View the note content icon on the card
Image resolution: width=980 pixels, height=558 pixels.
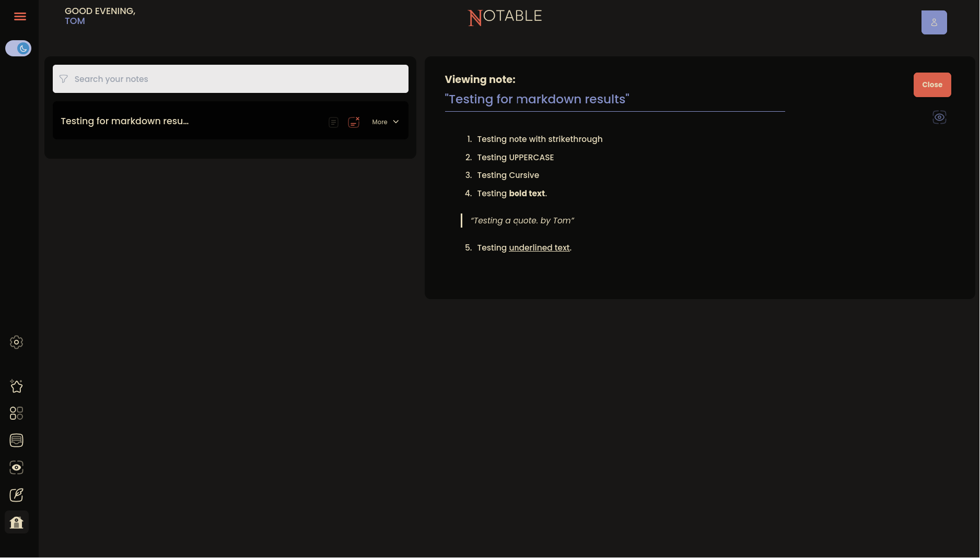(x=333, y=122)
